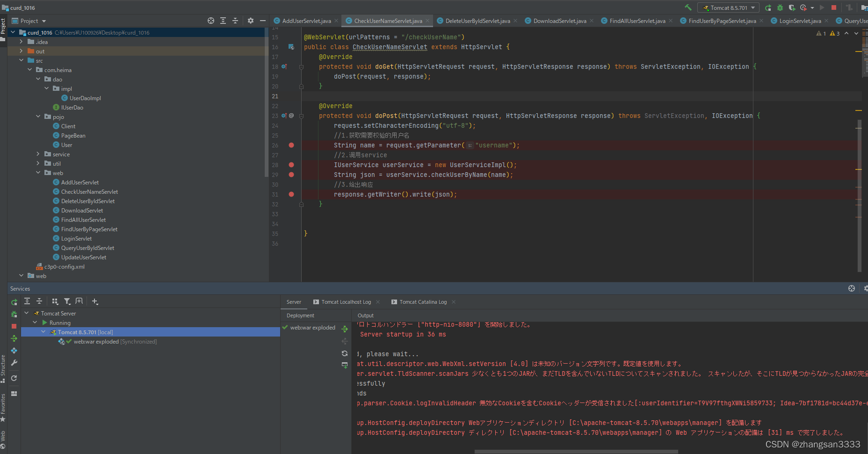Hide the Project panel with minus icon

[263, 21]
